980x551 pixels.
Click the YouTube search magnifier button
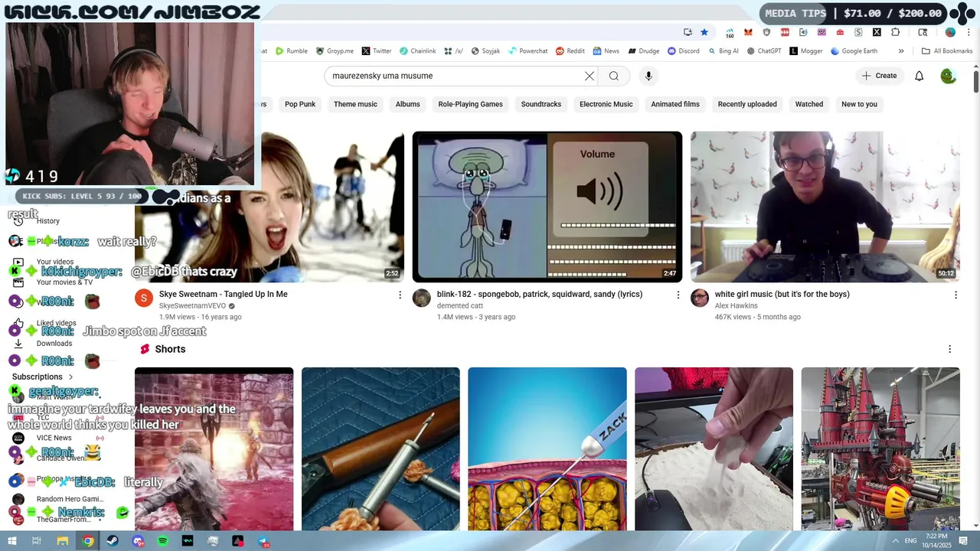coord(614,76)
